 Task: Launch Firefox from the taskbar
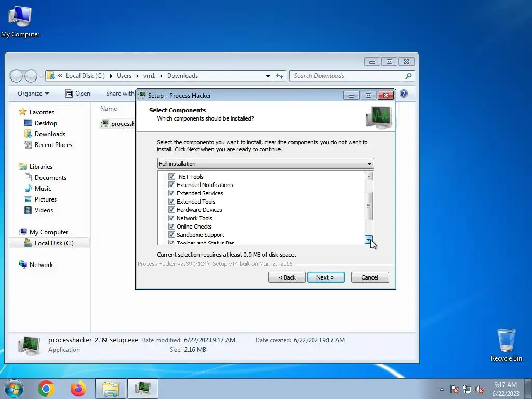[x=78, y=389]
